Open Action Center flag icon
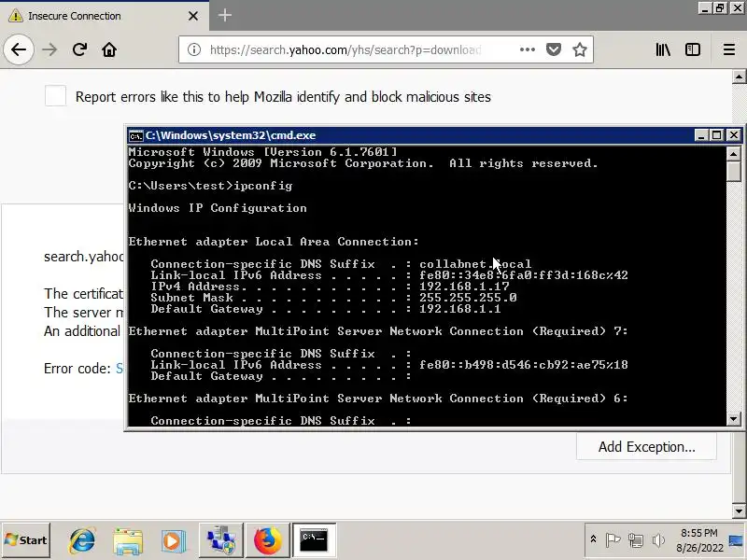 (x=613, y=539)
